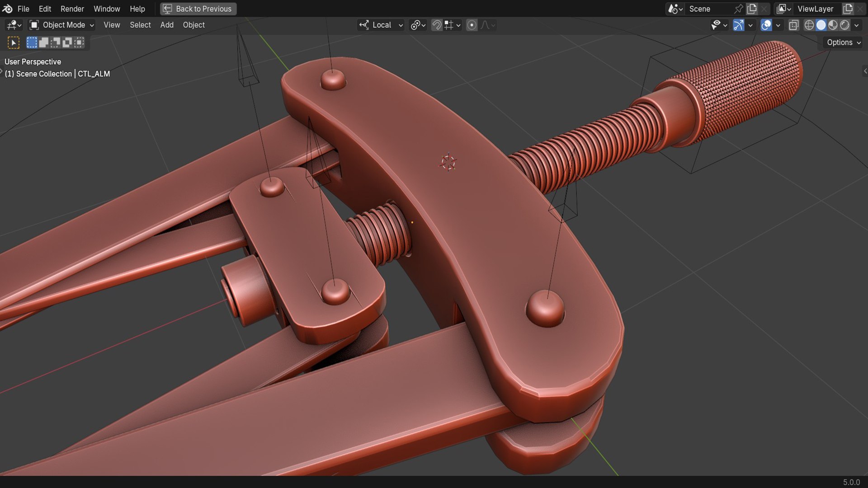Open the gizmo options dropdown arrow
The image size is (868, 488).
coord(750,25)
